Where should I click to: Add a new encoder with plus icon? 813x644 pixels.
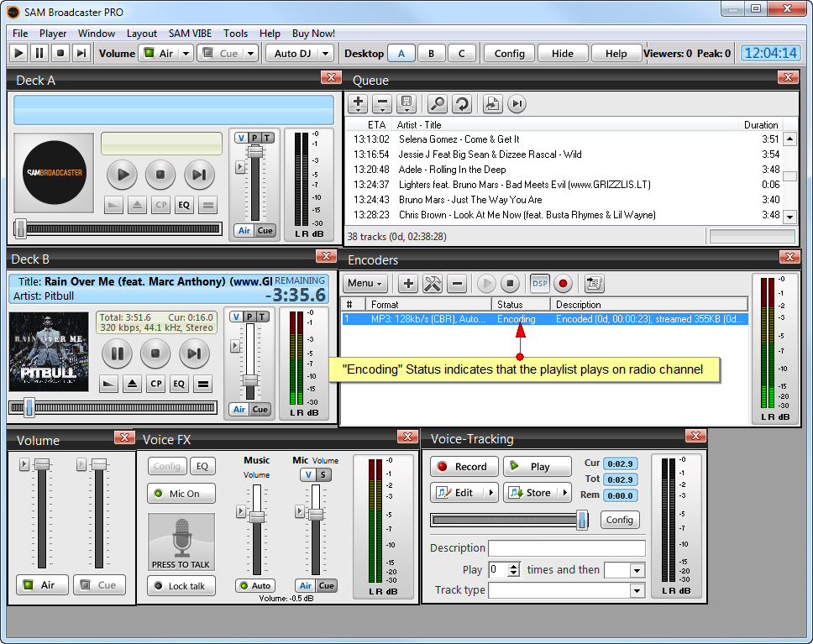[x=408, y=283]
